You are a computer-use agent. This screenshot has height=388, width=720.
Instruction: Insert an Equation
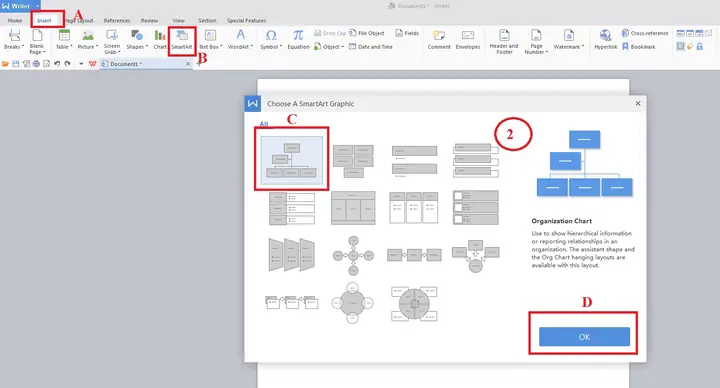(298, 39)
